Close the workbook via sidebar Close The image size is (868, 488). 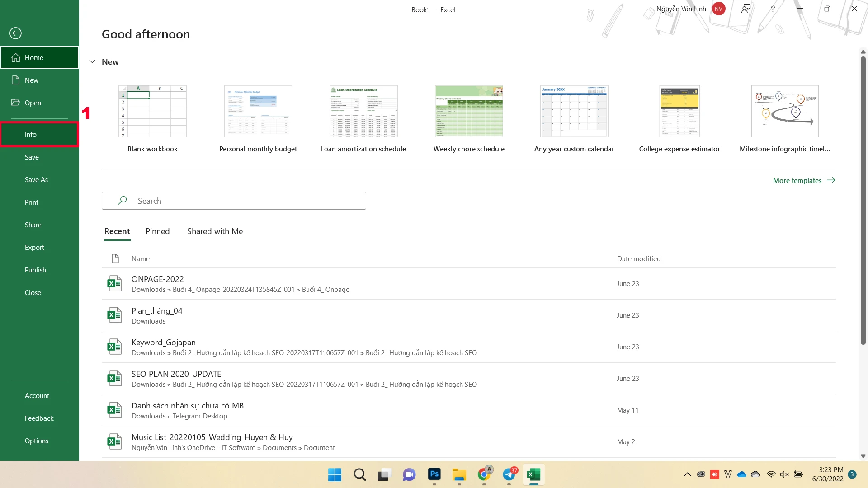[39, 292]
